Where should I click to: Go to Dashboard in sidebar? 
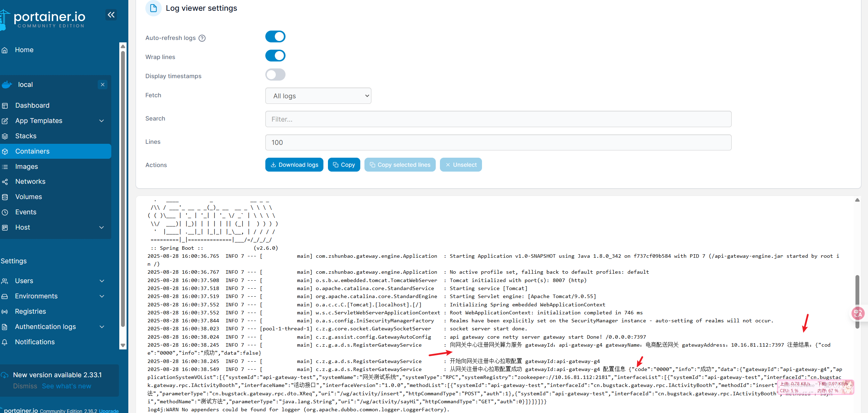[32, 105]
